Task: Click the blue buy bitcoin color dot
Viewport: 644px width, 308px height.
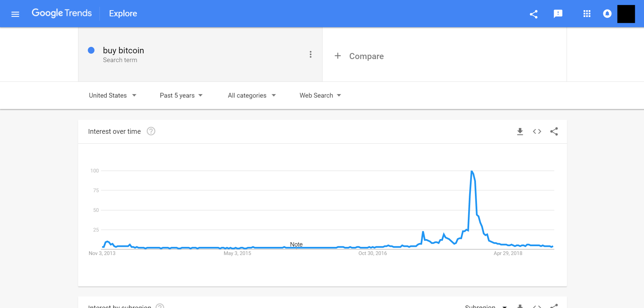Action: [x=91, y=50]
